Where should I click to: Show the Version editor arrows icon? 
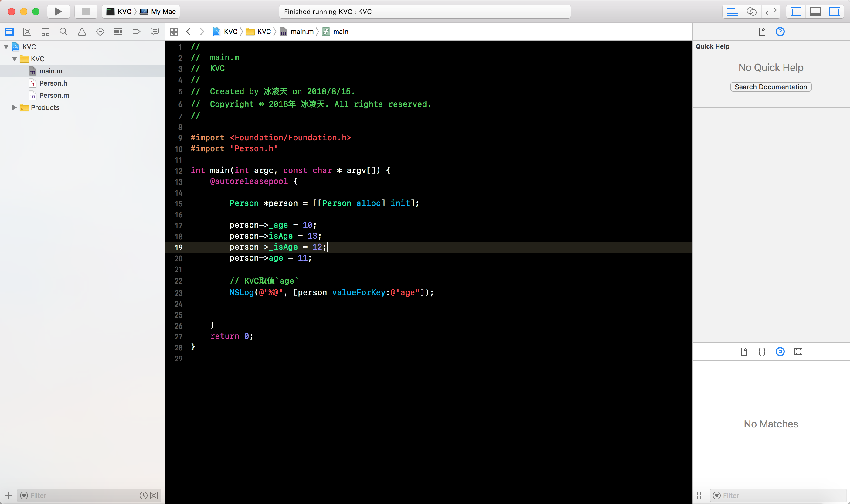click(770, 12)
